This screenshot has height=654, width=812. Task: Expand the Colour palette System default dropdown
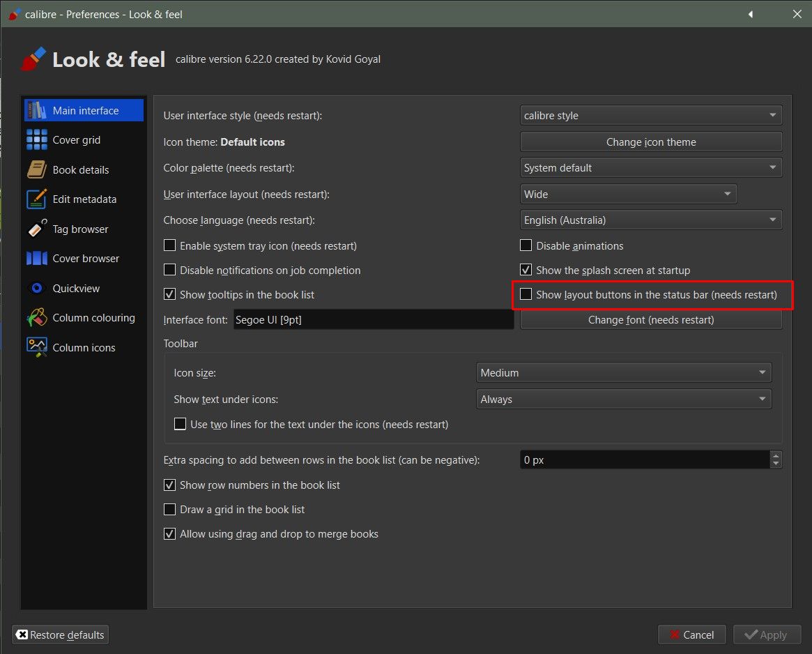click(x=651, y=168)
